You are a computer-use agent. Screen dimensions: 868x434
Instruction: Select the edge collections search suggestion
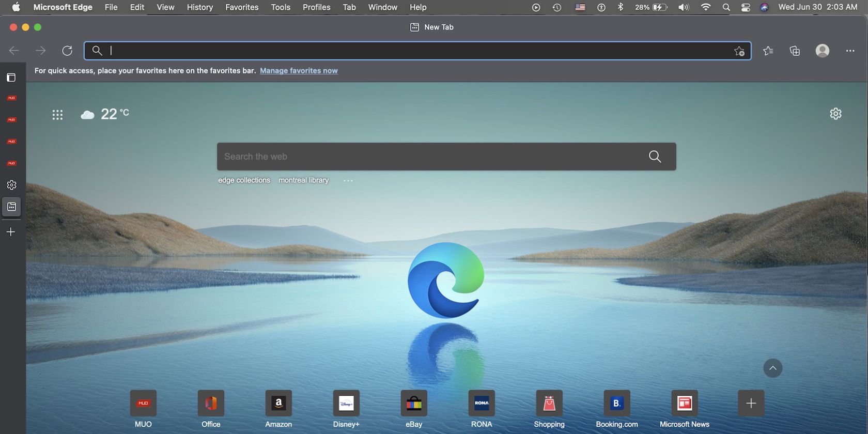[x=244, y=180]
